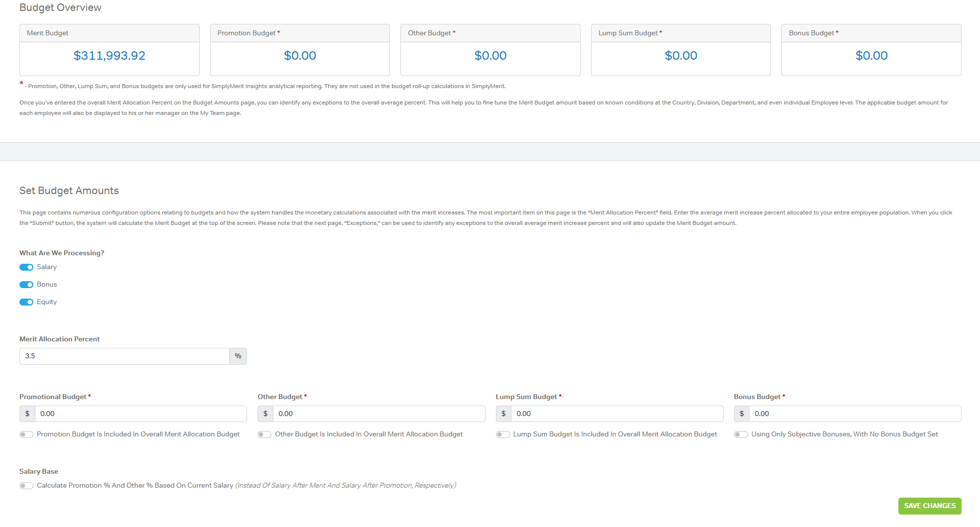980x527 pixels.
Task: Click the Promotion Budget overview card value
Action: tap(300, 56)
